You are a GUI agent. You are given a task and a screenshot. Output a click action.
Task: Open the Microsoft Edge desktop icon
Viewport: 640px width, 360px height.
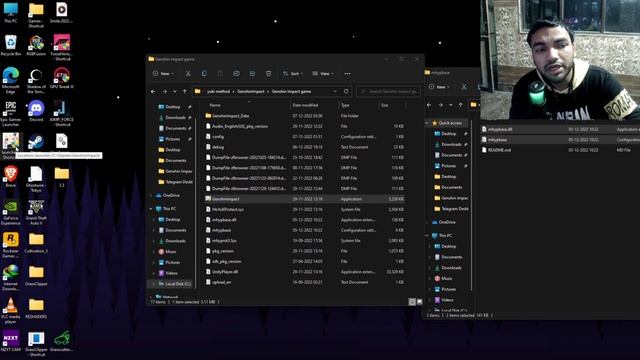[11, 80]
